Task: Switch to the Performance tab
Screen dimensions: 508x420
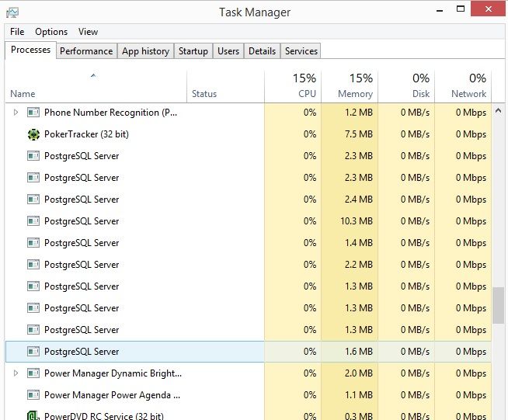Action: tap(86, 51)
